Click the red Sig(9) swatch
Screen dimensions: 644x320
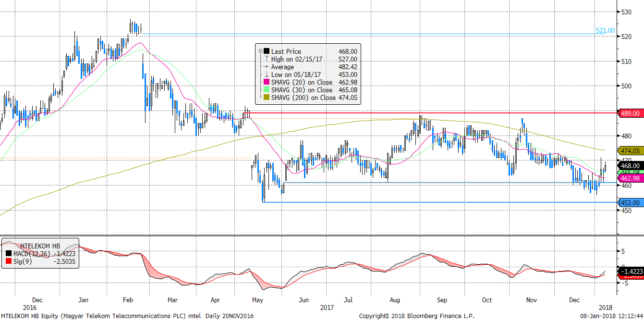coord(8,260)
